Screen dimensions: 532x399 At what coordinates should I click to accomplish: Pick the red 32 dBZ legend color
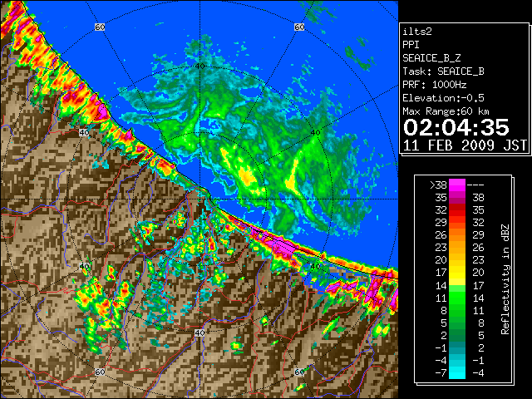coord(457,210)
